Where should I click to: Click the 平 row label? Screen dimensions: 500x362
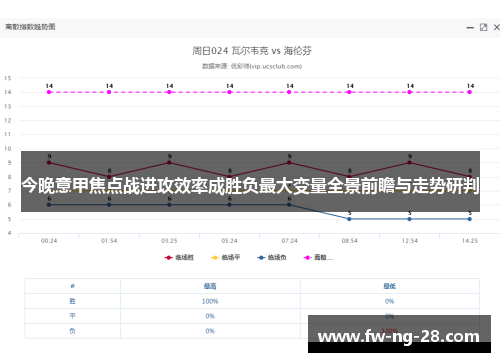pyautogui.click(x=72, y=316)
